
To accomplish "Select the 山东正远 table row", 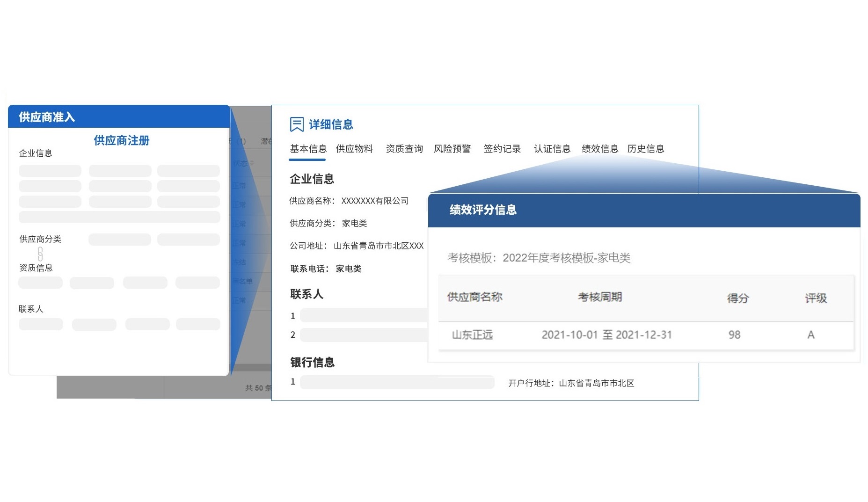I will tap(646, 335).
